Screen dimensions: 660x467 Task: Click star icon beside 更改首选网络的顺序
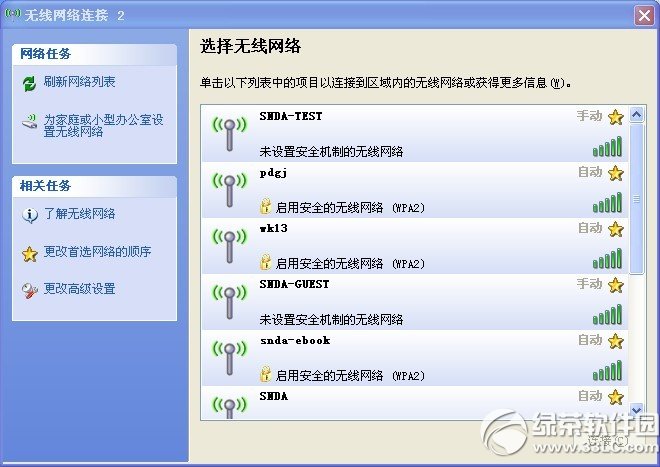pos(30,254)
